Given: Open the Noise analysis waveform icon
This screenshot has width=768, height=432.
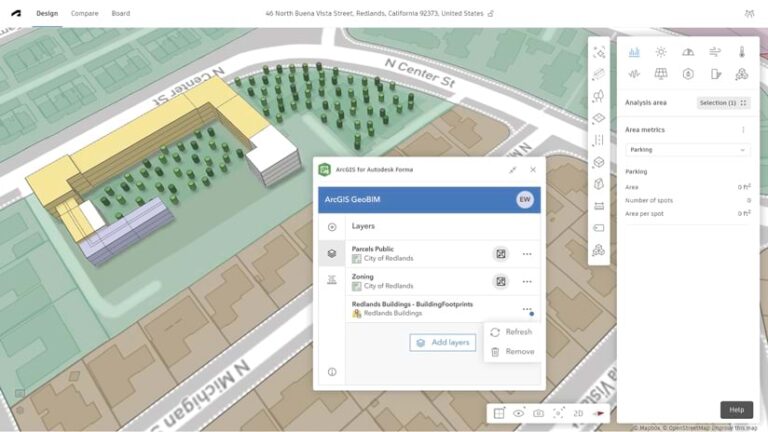Looking at the screenshot, I should click(634, 74).
